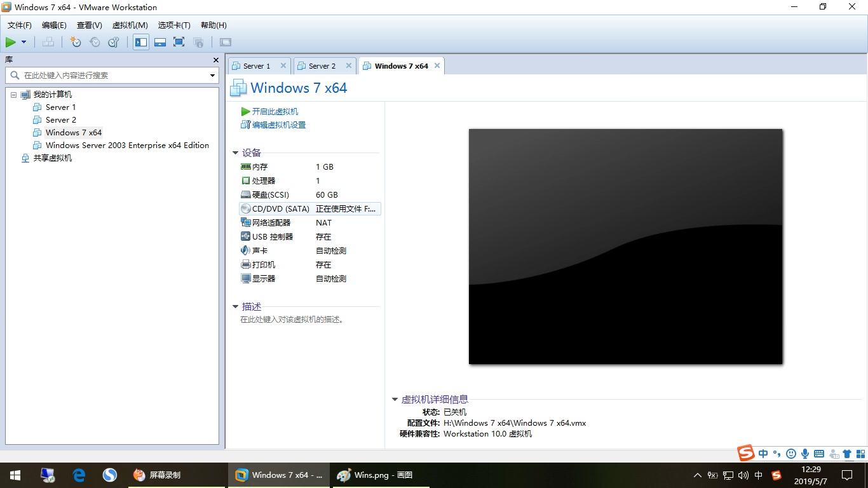Click the virtual machine screen preview
This screenshot has width=868, height=488.
click(x=626, y=247)
